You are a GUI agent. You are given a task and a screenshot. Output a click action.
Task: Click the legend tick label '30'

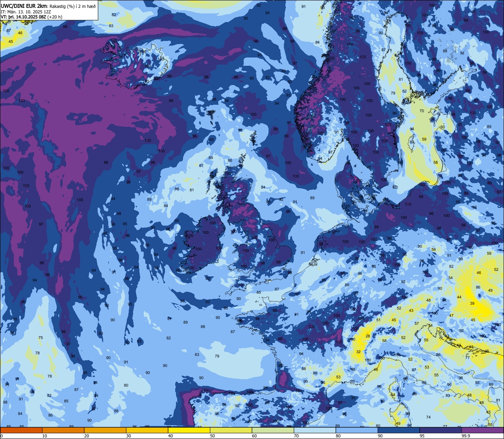coord(128,436)
